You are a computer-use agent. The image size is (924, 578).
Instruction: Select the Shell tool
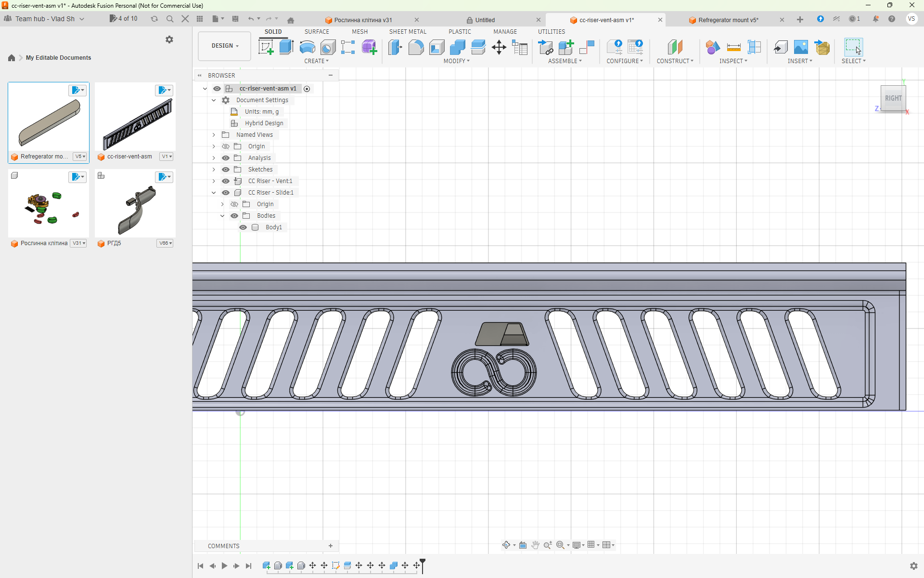click(436, 47)
